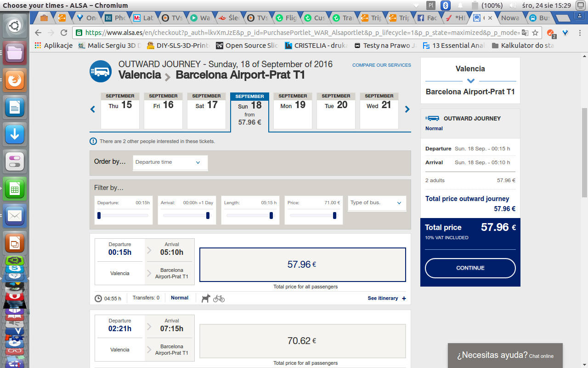Reload the ALSA page
Viewport: 588px width, 368px height.
(64, 33)
